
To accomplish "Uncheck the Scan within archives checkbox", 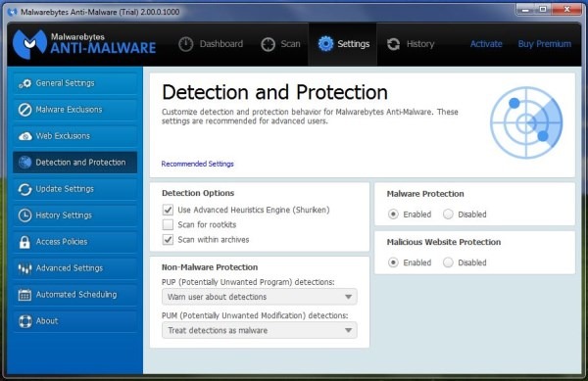I will 168,239.
